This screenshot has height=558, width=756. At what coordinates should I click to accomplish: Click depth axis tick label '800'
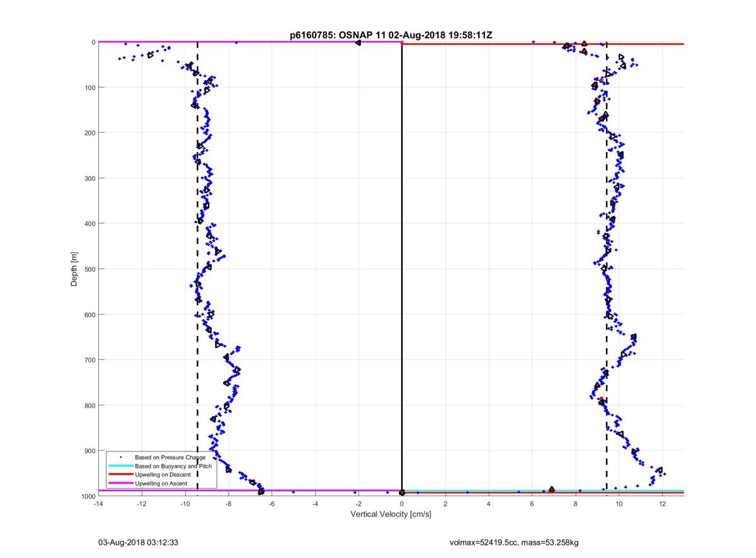pos(89,405)
